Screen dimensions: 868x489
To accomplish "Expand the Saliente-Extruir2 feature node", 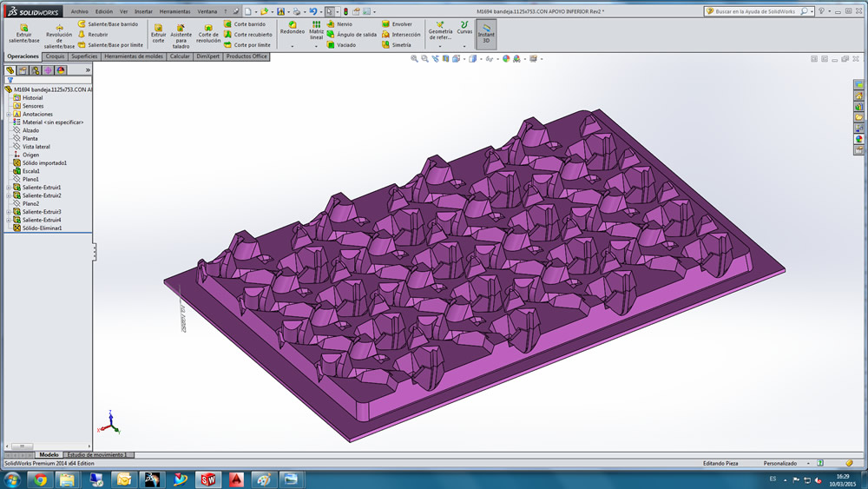I will tap(9, 196).
